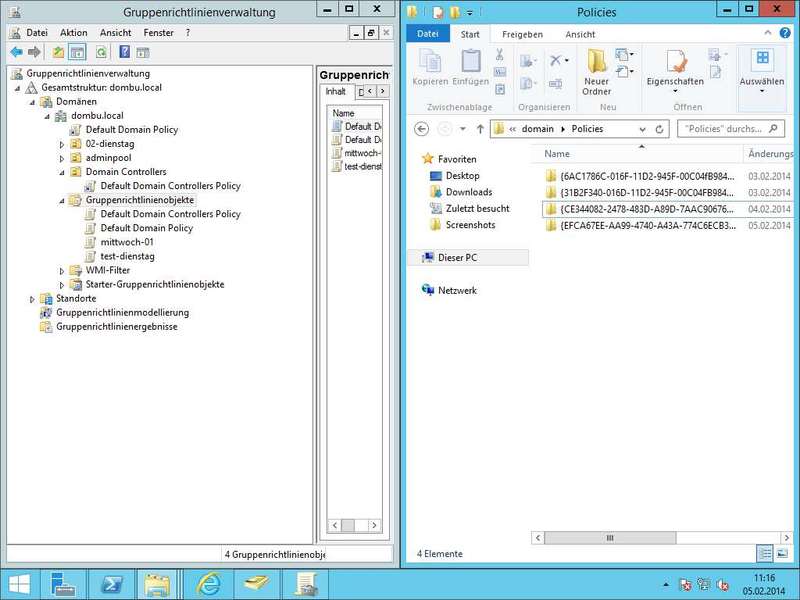Select mittwoch-01 in the GPO tree
The height and width of the screenshot is (600, 800).
(x=127, y=242)
